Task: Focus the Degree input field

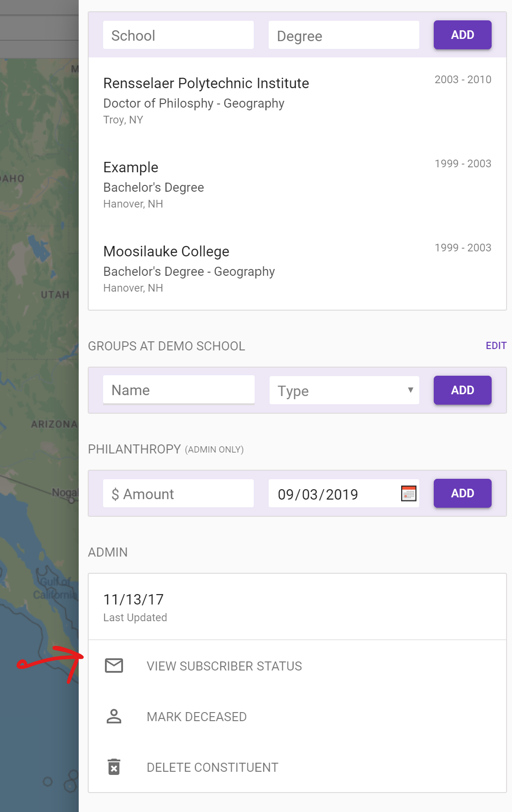Action: [344, 35]
